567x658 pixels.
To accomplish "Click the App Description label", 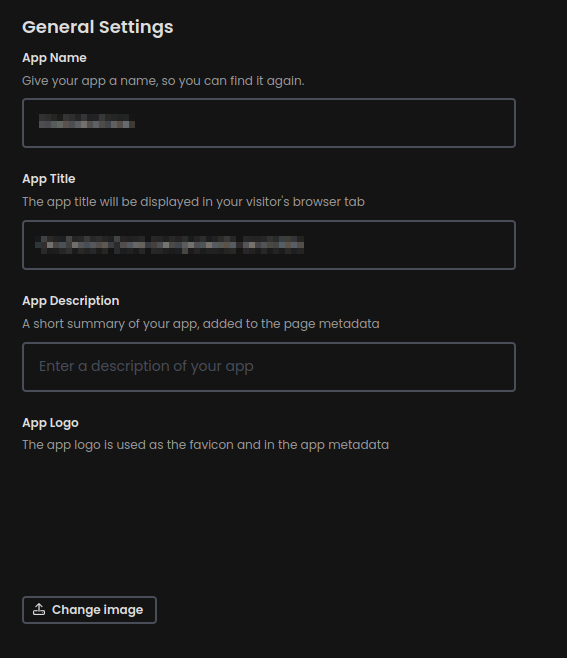I will 71,301.
